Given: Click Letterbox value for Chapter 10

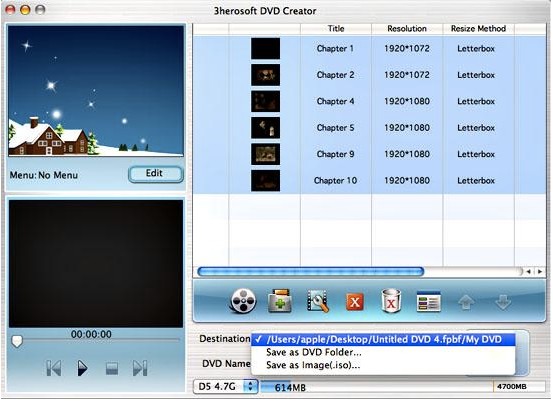Looking at the screenshot, I should [476, 181].
